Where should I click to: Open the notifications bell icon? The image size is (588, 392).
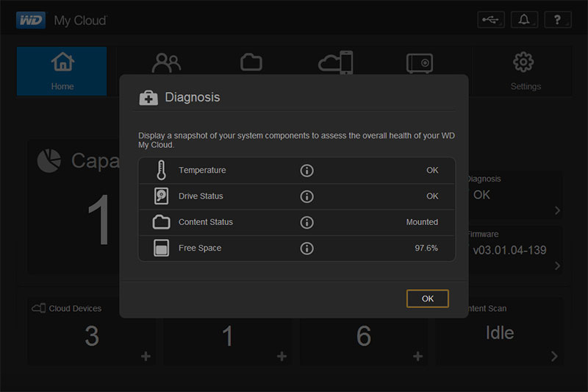(x=524, y=20)
